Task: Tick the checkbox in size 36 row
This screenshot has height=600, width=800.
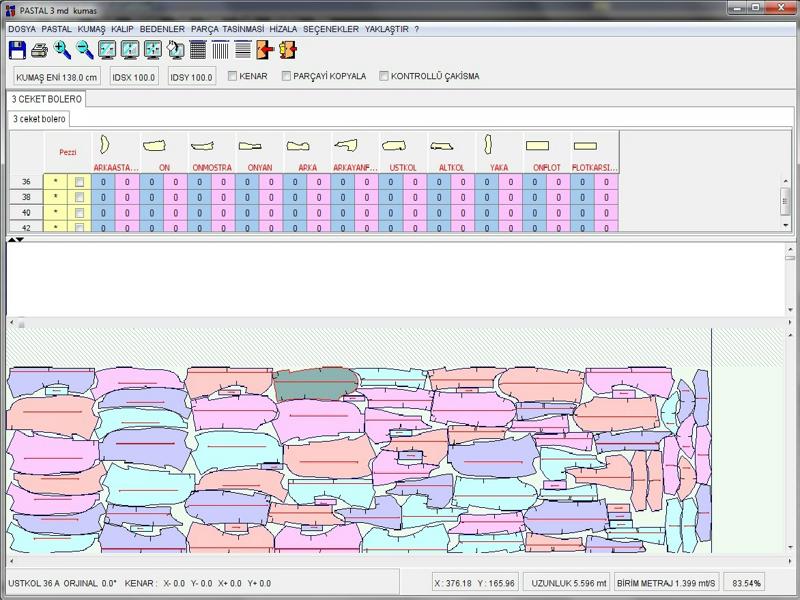Action: click(x=80, y=182)
